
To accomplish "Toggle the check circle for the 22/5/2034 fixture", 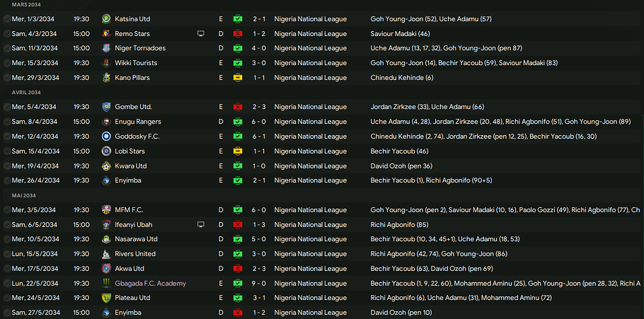I will (6, 283).
